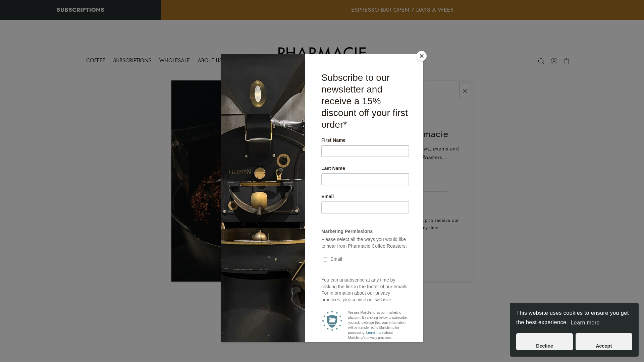Open the search icon in header
This screenshot has width=644, height=362.
click(x=541, y=61)
